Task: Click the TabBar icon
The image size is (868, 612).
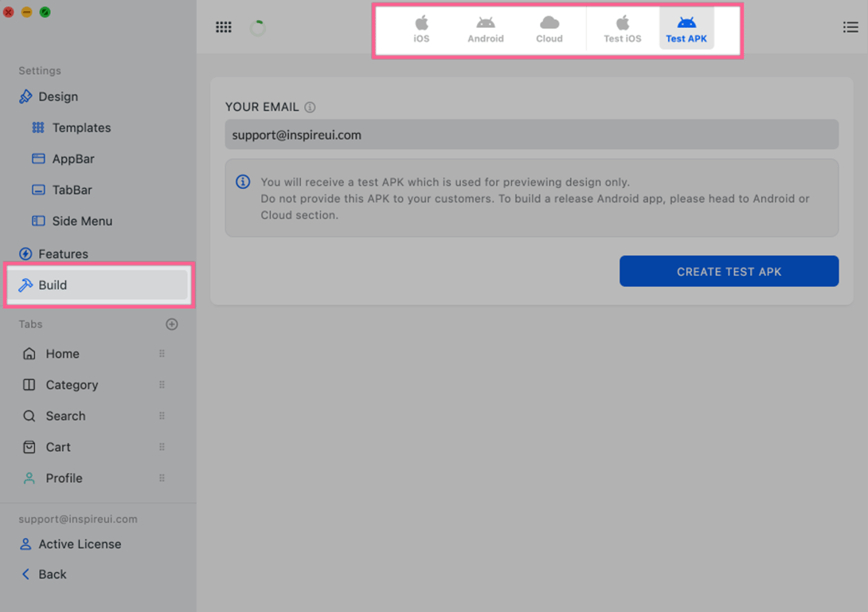Action: (x=38, y=190)
